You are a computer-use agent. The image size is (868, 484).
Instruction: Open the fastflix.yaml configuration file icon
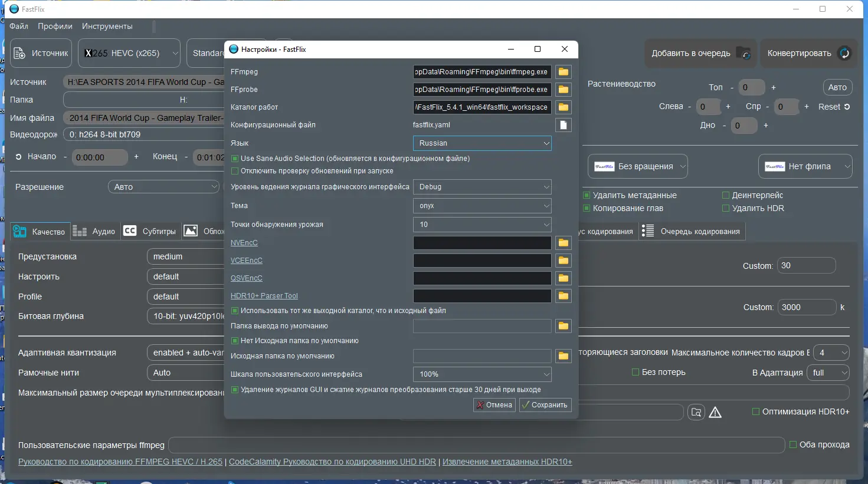[x=564, y=125]
